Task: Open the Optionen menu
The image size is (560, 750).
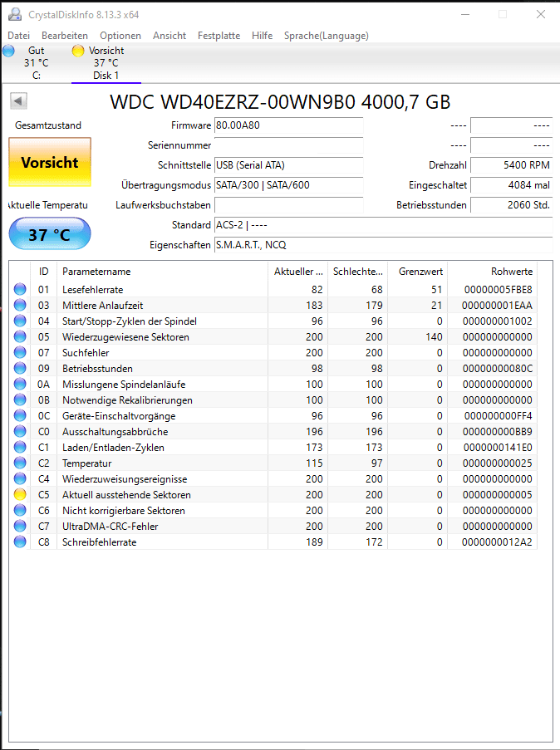Action: coord(120,36)
